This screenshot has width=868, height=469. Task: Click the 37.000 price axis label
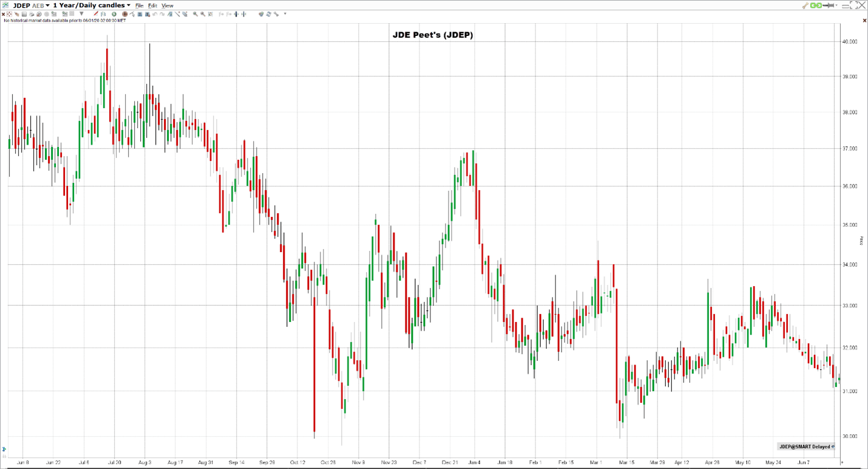[849, 149]
